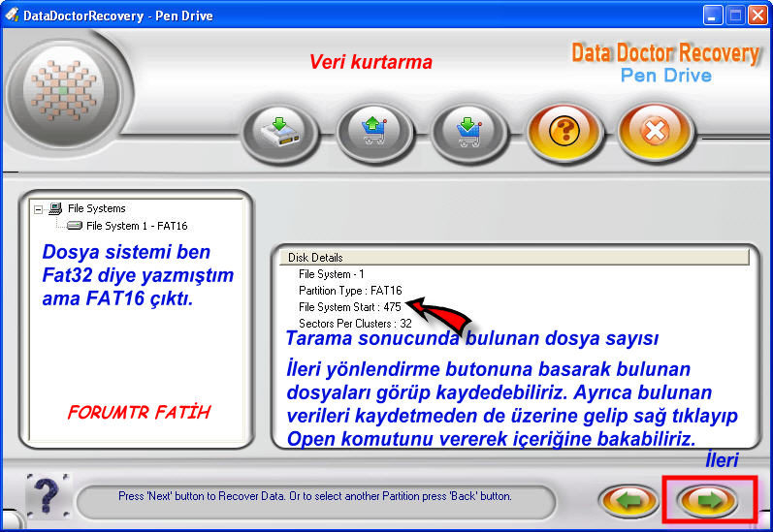This screenshot has height=532, width=773.
Task: Click the 'Sectors Per Clusters : 32' row
Action: (355, 323)
